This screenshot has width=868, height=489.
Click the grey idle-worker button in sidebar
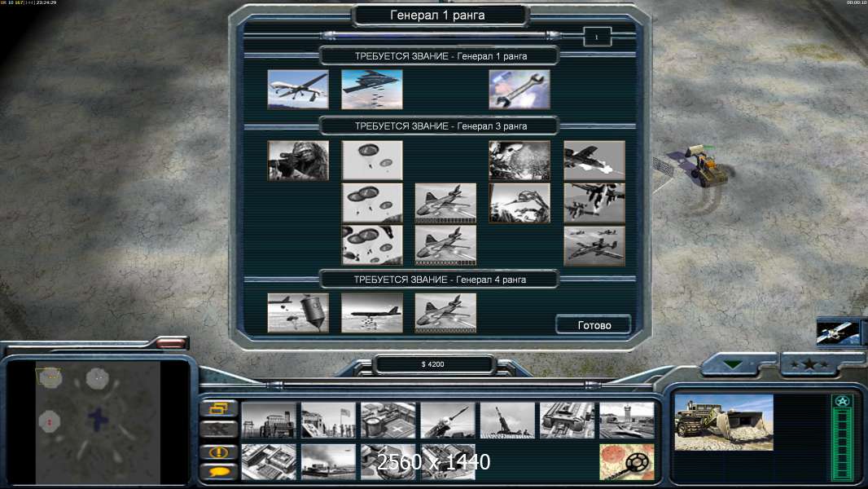[219, 430]
